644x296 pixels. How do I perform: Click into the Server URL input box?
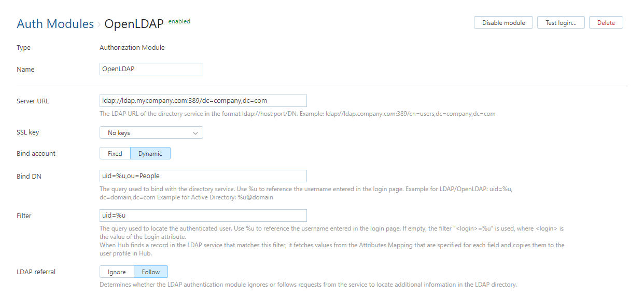[x=203, y=101]
